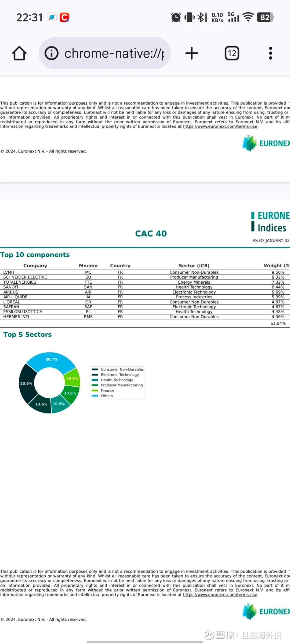Select the 61.04% total weight

pos(278,323)
